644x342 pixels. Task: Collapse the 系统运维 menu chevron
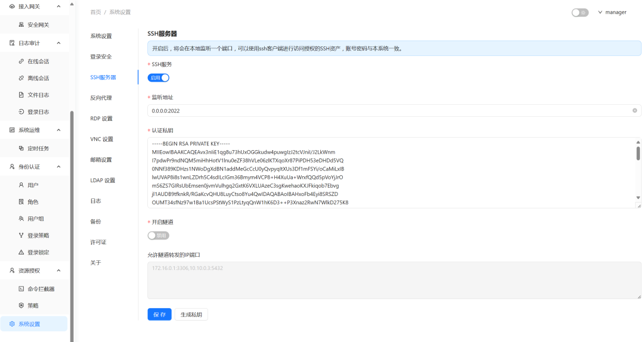[x=58, y=130]
